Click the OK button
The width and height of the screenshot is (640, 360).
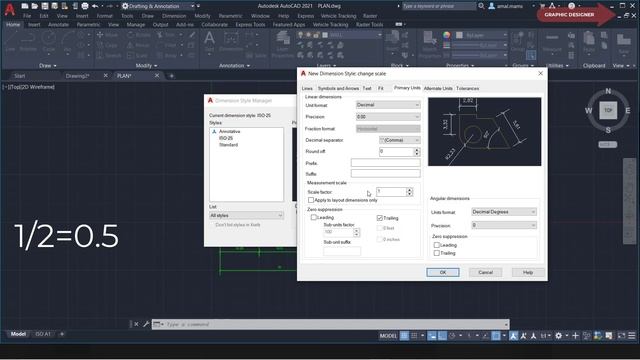[443, 272]
